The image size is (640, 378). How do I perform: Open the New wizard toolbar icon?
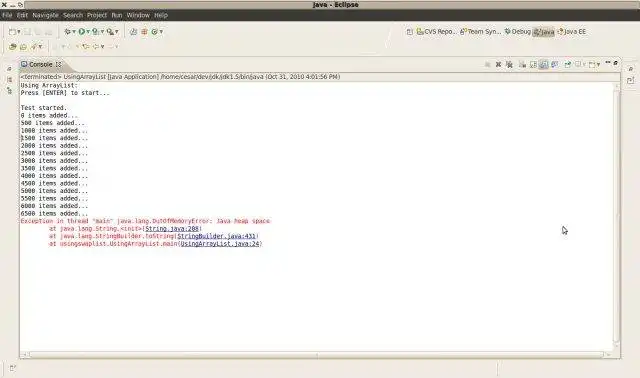[x=12, y=32]
